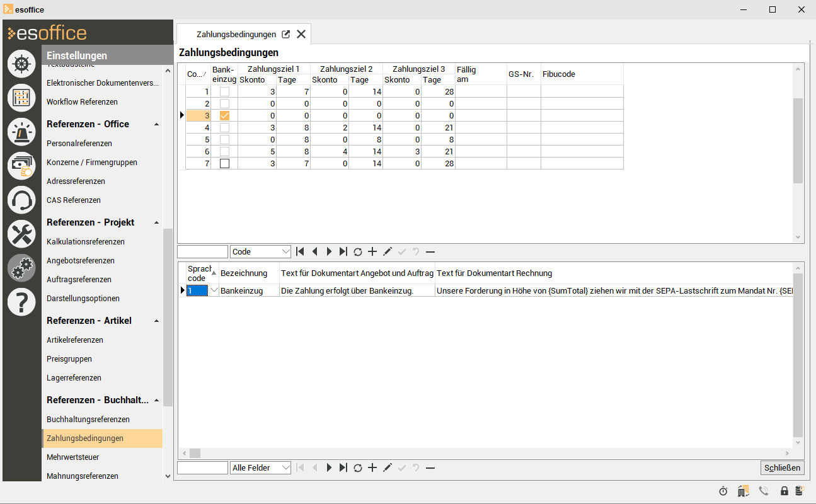Collapse the Referenzen - Buchhaltung section
This screenshot has height=504, width=816.
157,400
